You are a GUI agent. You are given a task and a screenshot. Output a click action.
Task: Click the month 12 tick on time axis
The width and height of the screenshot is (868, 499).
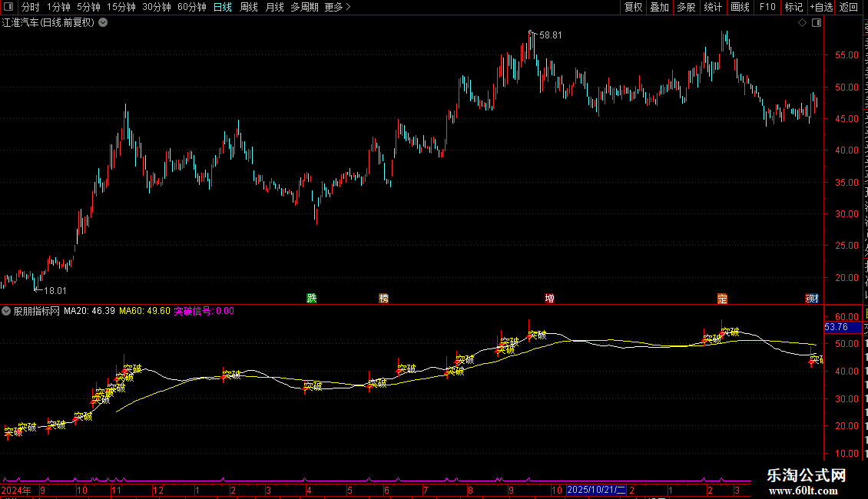(x=157, y=490)
